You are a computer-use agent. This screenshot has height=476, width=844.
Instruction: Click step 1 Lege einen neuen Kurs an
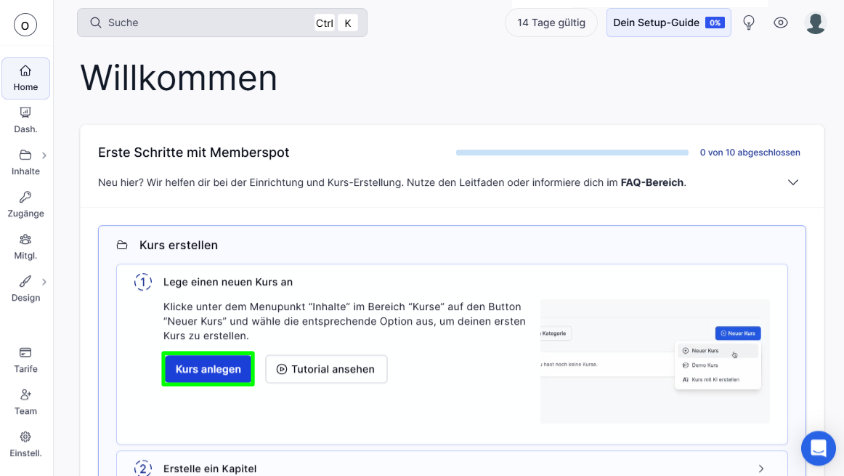228,282
